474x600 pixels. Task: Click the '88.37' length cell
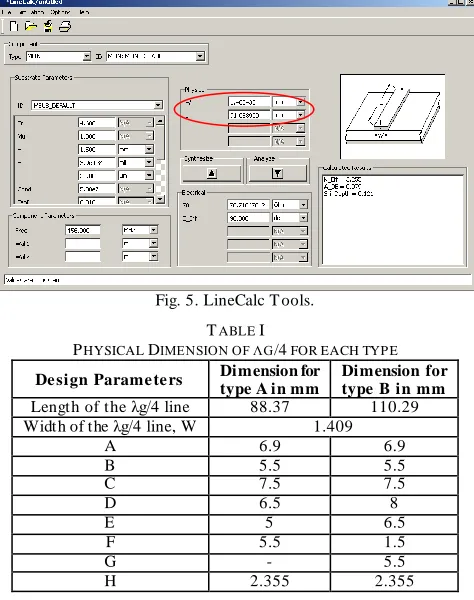pos(270,407)
